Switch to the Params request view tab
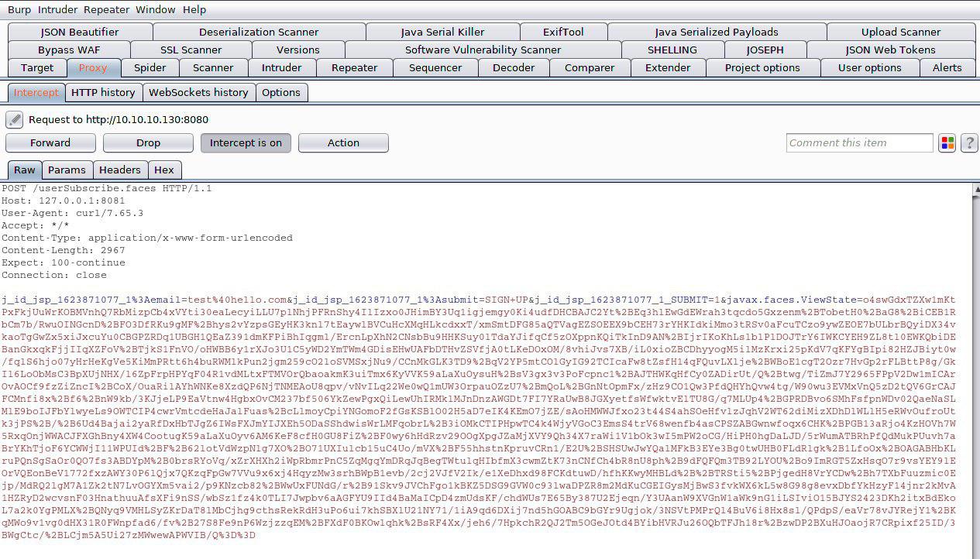This screenshot has height=559, width=980. (67, 170)
